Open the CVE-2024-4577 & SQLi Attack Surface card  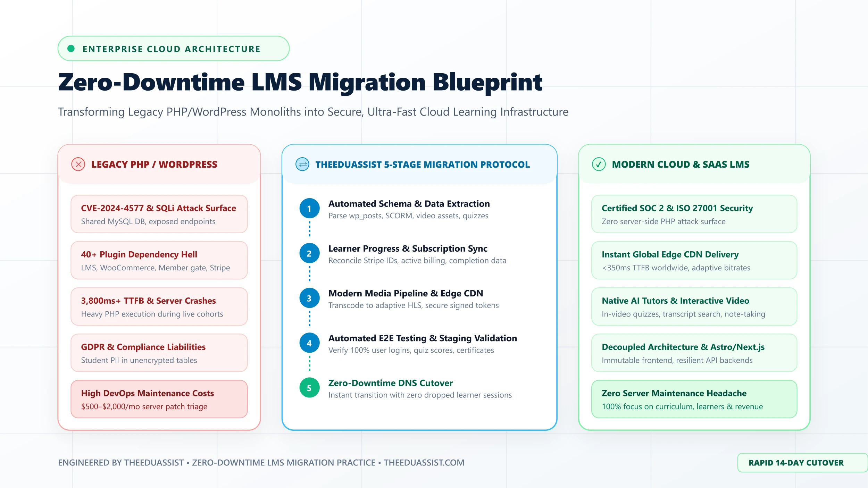[159, 214]
